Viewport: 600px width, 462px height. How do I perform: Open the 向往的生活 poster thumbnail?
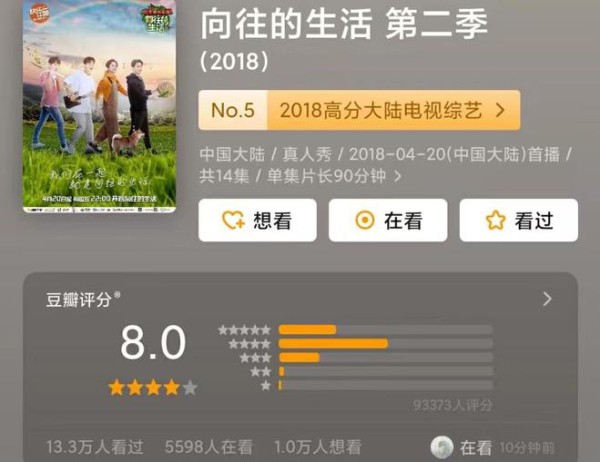click(x=99, y=106)
